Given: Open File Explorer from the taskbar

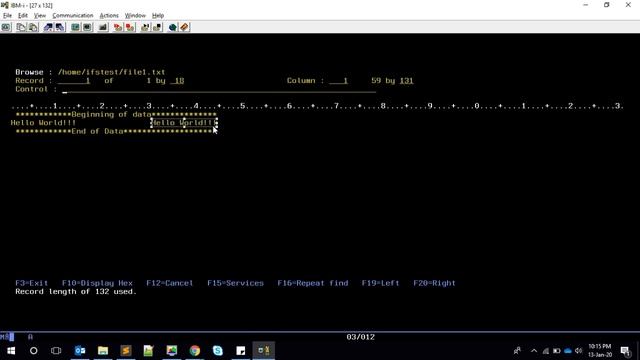Looking at the screenshot, I should point(103,350).
